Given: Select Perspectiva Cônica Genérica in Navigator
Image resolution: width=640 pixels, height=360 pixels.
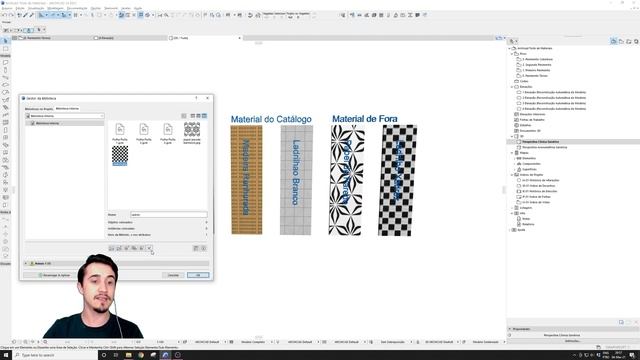Looking at the screenshot, I should (x=541, y=142).
